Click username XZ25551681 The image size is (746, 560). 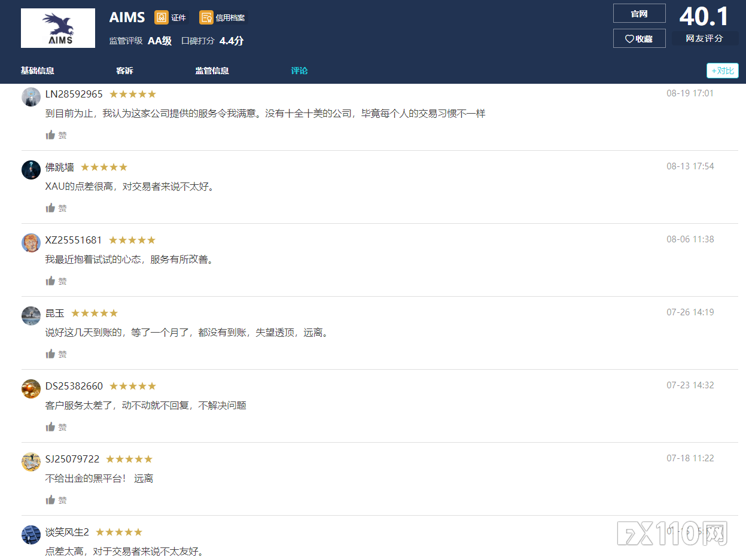pos(74,241)
